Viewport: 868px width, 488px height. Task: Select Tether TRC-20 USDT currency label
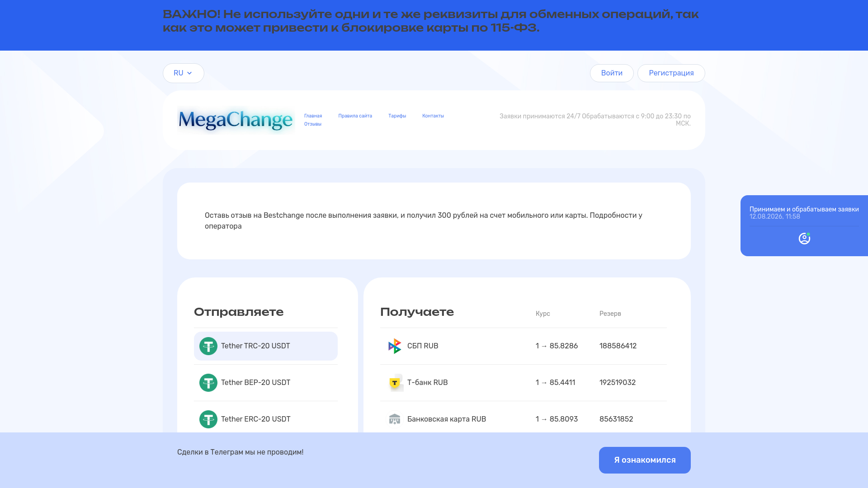click(255, 346)
